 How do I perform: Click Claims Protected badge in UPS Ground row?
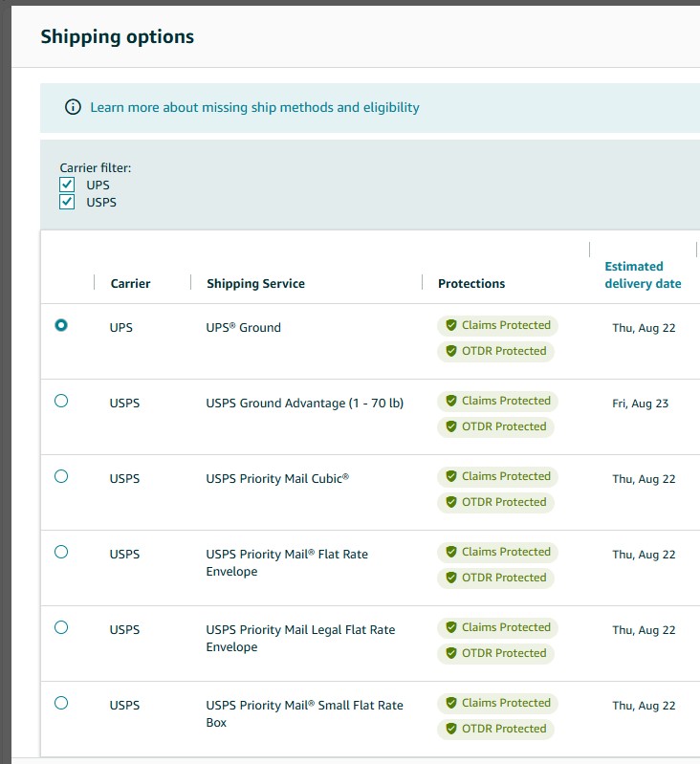pyautogui.click(x=497, y=325)
